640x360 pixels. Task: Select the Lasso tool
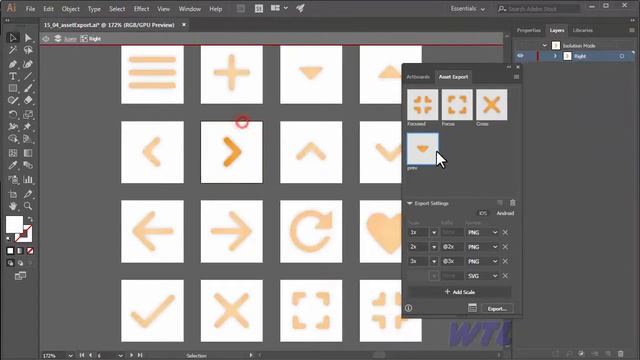pos(28,50)
